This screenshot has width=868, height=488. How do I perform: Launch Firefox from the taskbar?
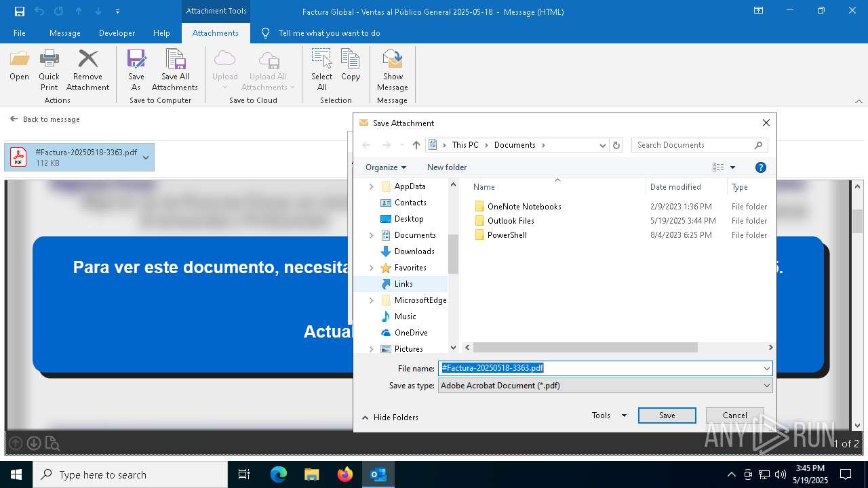[345, 474]
